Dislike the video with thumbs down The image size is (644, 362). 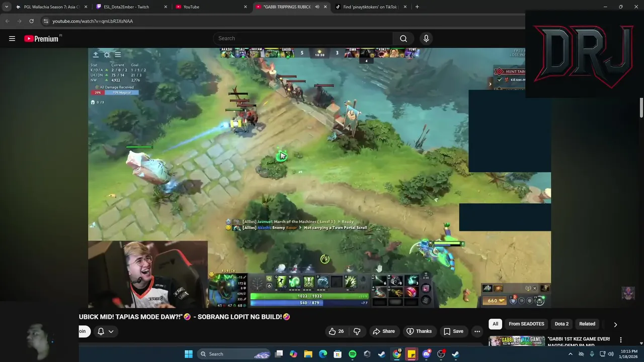(357, 331)
